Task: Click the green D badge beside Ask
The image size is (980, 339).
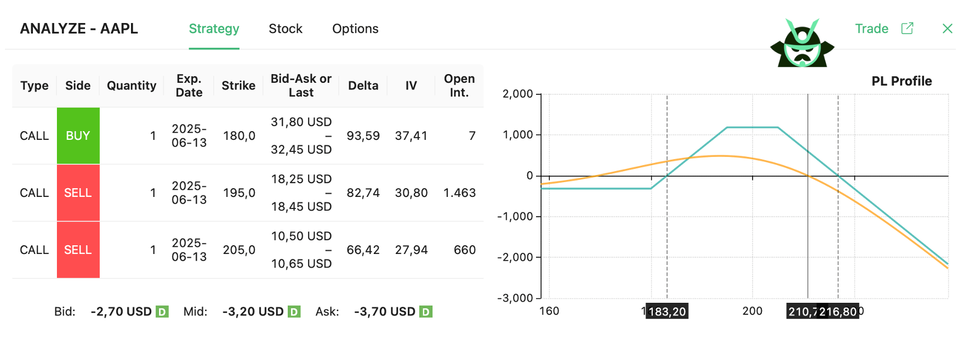Action: coord(426,312)
